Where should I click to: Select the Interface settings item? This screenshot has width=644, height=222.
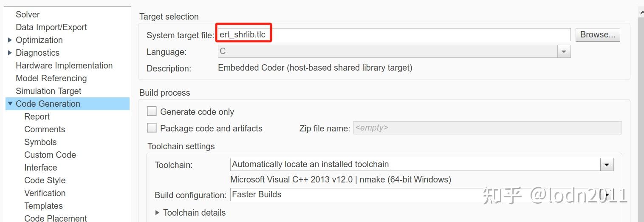coord(40,168)
